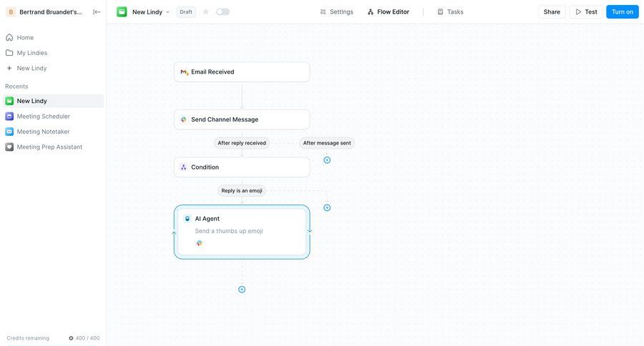The height and width of the screenshot is (346, 644).
Task: Select the Send Channel Message node
Action: 242,119
